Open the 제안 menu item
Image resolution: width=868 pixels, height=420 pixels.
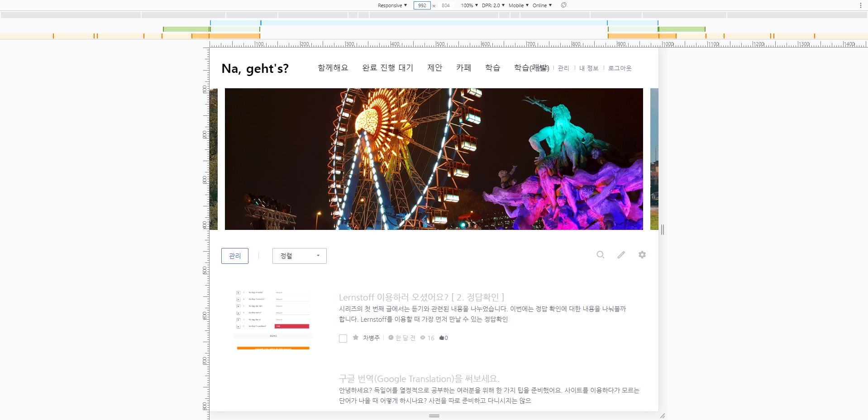coord(435,68)
